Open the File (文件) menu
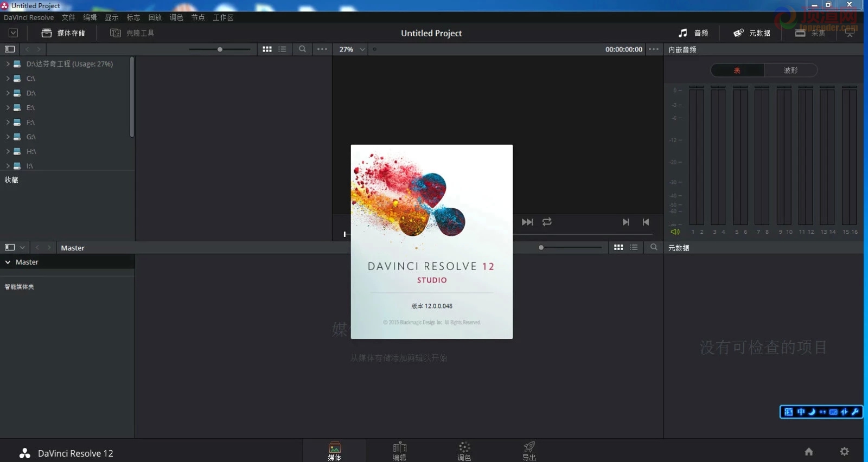This screenshot has width=868, height=462. point(68,17)
